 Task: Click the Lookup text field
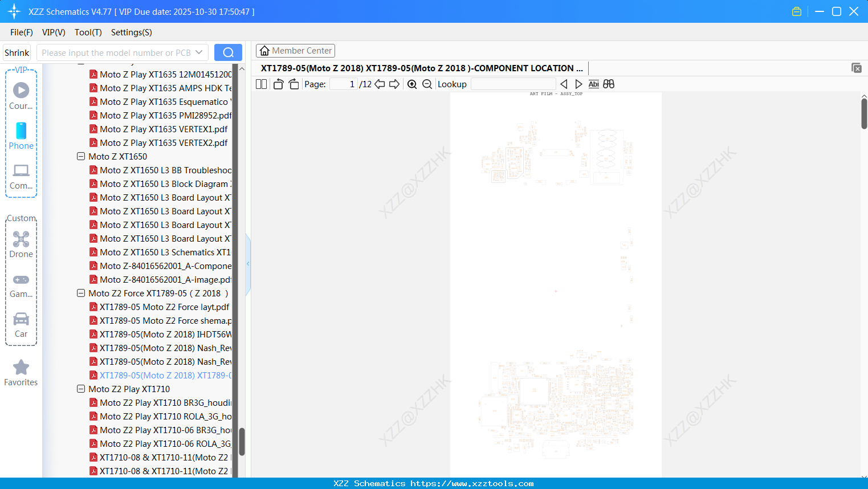513,84
